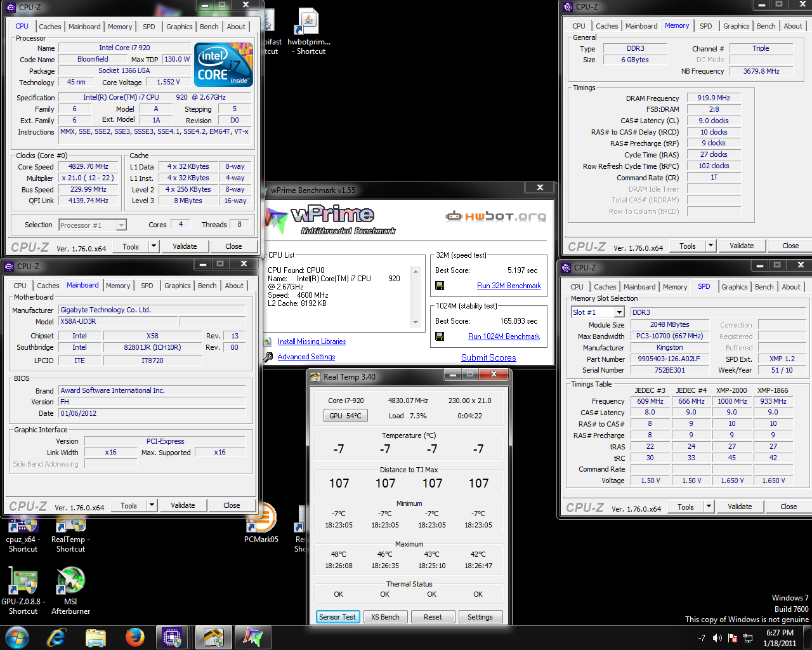Click the CPU-Z Memory window title icon
812x650 pixels.
567,6
